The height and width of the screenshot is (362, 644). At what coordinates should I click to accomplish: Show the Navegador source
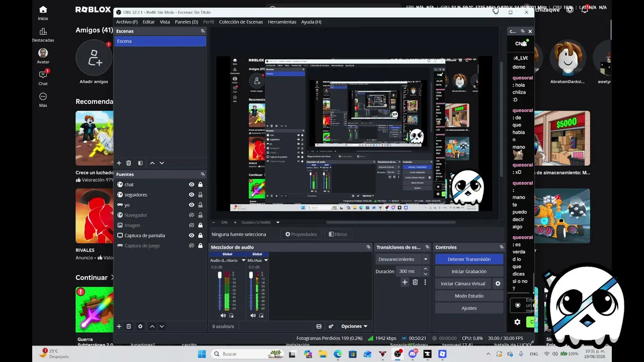coord(192,215)
